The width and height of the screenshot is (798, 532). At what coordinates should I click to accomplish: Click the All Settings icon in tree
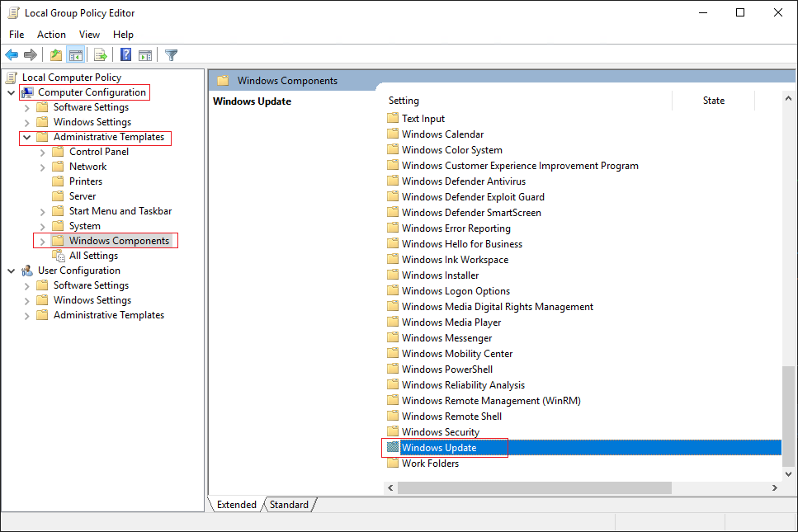pyautogui.click(x=59, y=256)
